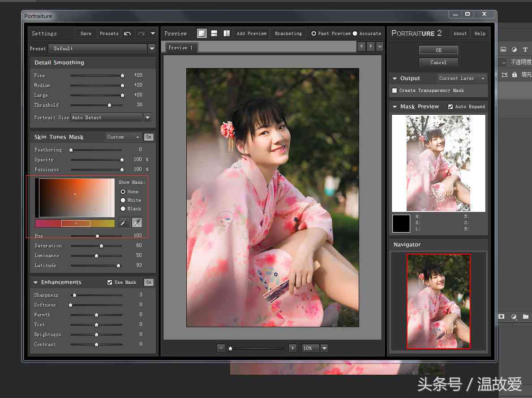The image size is (532, 398).
Task: Select horizontal split preview icon
Action: pyautogui.click(x=214, y=33)
